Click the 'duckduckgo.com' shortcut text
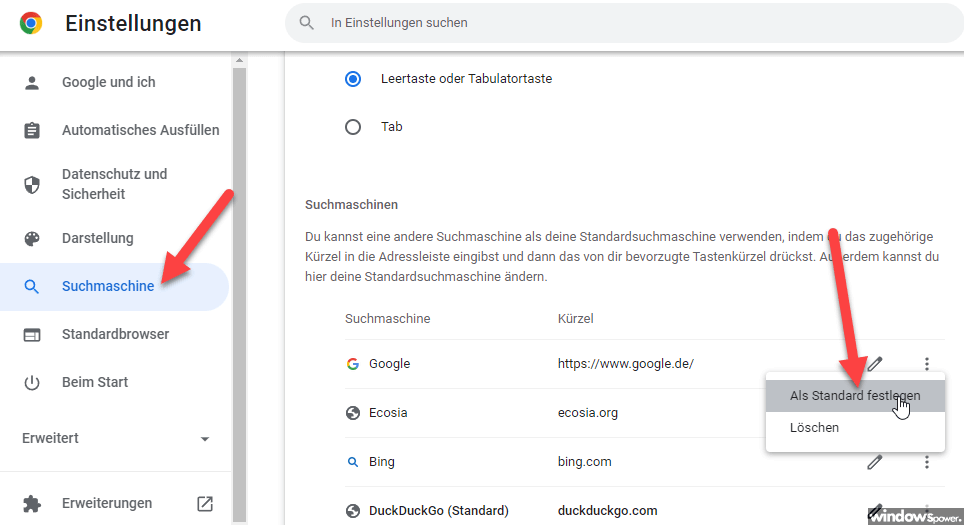 click(x=607, y=510)
